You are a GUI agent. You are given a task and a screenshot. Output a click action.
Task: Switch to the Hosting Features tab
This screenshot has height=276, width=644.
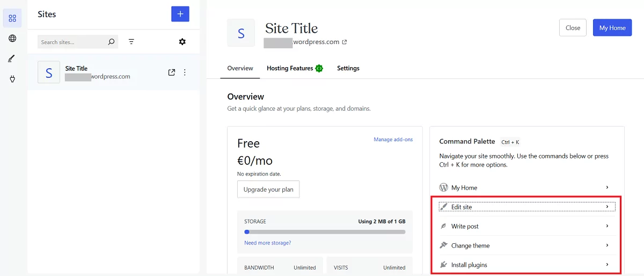290,68
